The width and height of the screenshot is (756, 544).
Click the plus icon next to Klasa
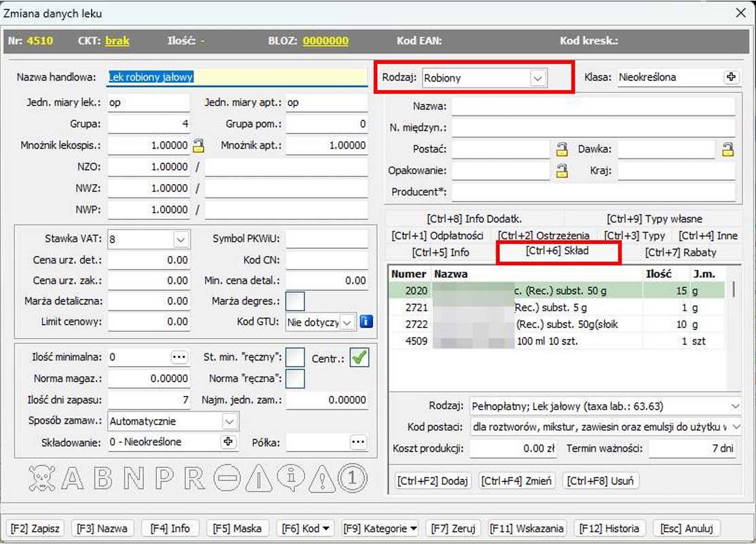(x=731, y=77)
